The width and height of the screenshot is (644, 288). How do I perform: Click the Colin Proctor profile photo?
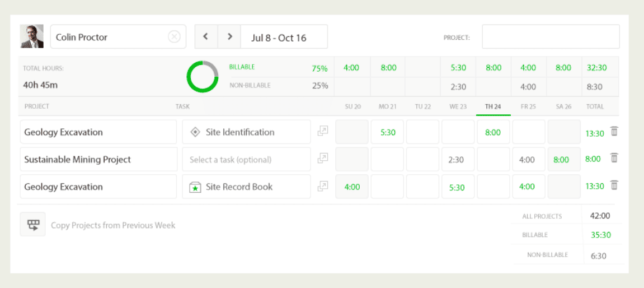32,37
